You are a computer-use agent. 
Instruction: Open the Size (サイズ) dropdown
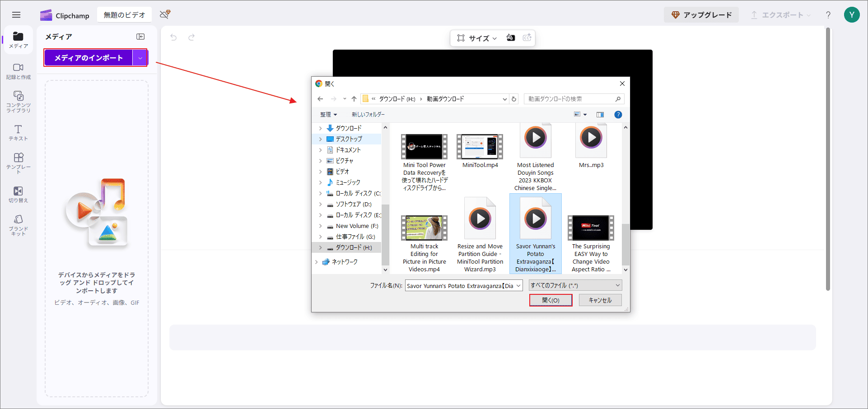pyautogui.click(x=477, y=38)
